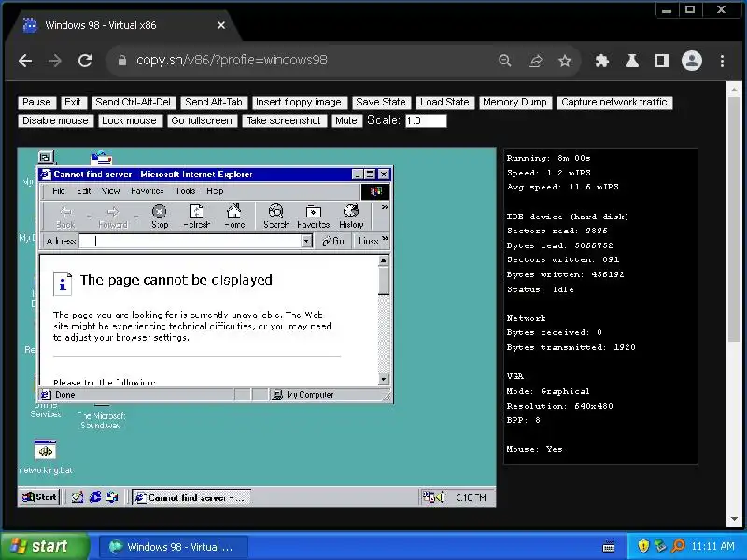Stop loading in Internet Explorer toolbar
The width and height of the screenshot is (747, 560).
pyautogui.click(x=159, y=216)
